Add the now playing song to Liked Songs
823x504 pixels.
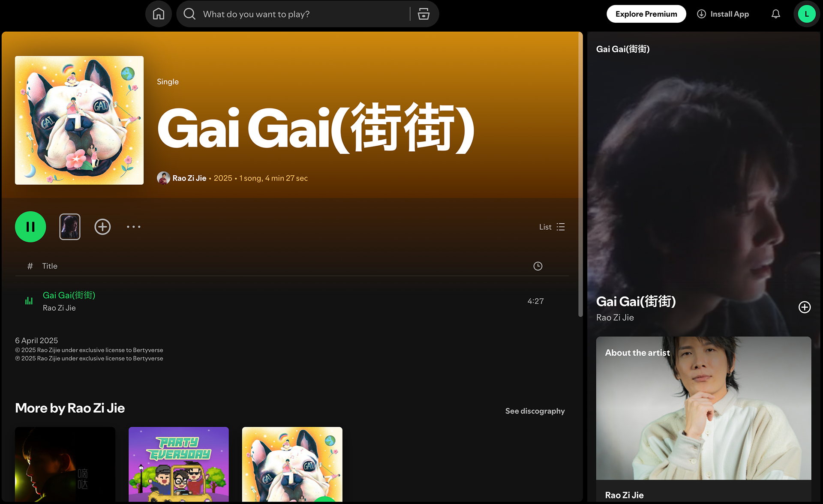coord(805,307)
